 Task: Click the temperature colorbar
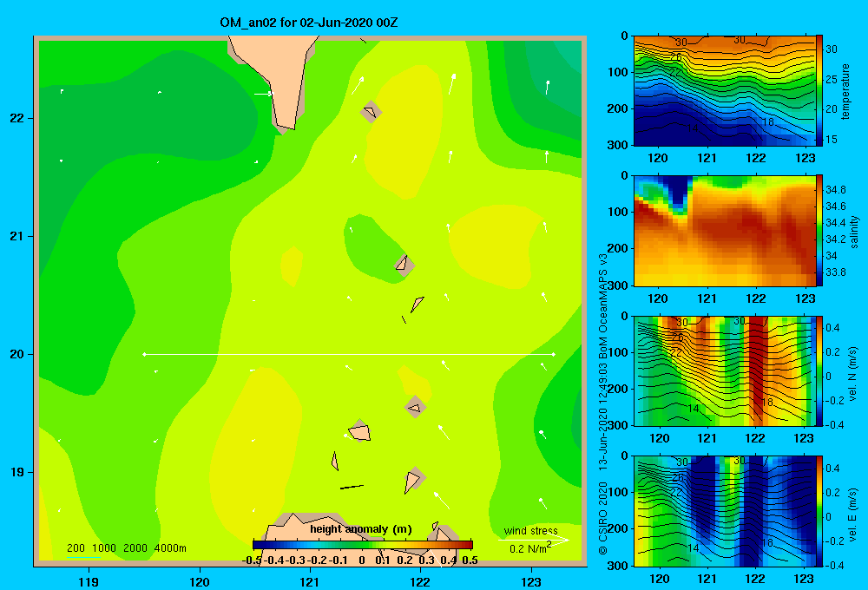tap(819, 91)
